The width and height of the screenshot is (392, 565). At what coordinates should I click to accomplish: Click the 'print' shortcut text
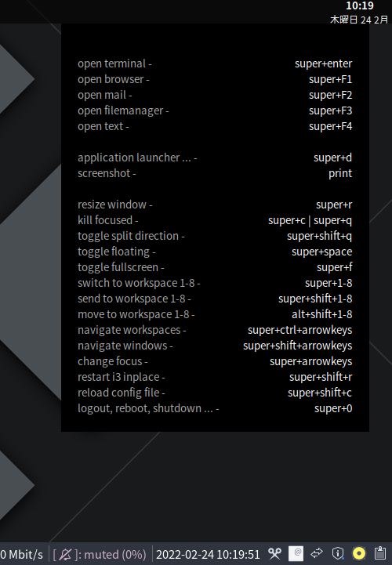(340, 173)
